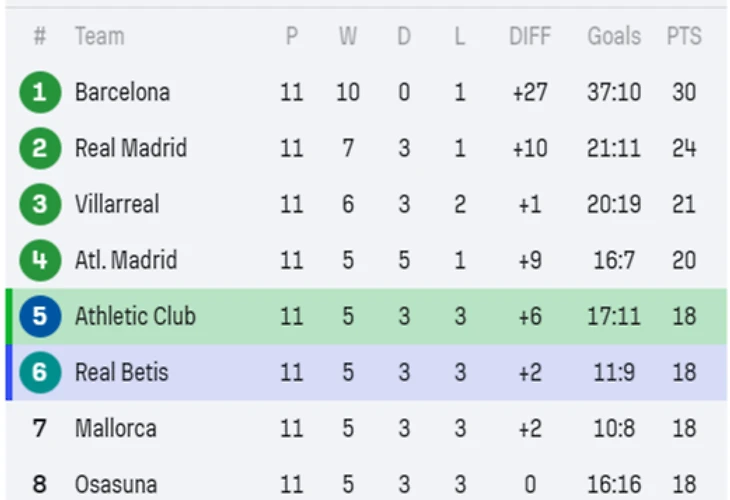The height and width of the screenshot is (500, 730).
Task: Click Athletic Club's blue rank 5 badge
Action: (40, 316)
